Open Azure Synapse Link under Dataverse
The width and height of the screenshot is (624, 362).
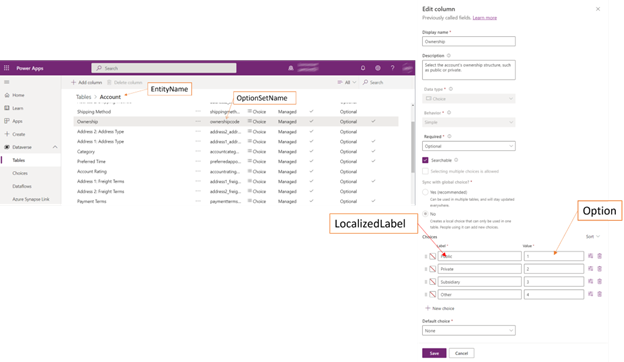31,199
